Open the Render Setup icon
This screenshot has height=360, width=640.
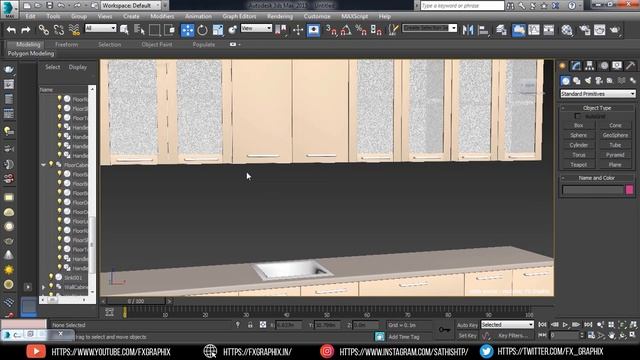click(585, 30)
